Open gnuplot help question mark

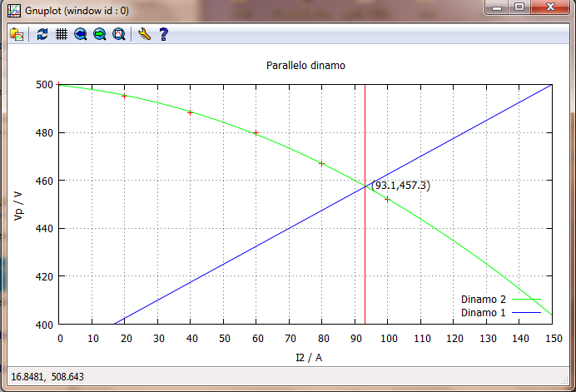[x=163, y=34]
